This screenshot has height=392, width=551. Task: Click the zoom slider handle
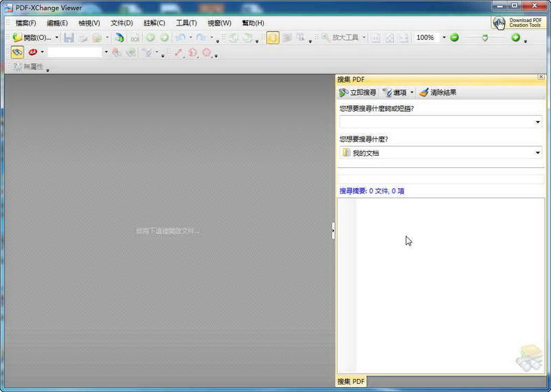485,38
